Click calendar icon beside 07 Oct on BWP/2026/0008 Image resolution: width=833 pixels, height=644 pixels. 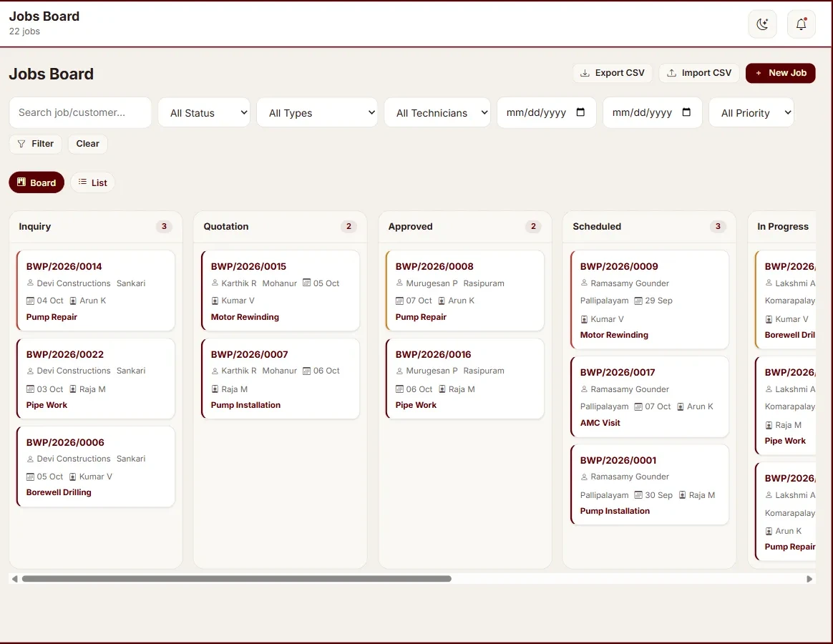click(399, 301)
